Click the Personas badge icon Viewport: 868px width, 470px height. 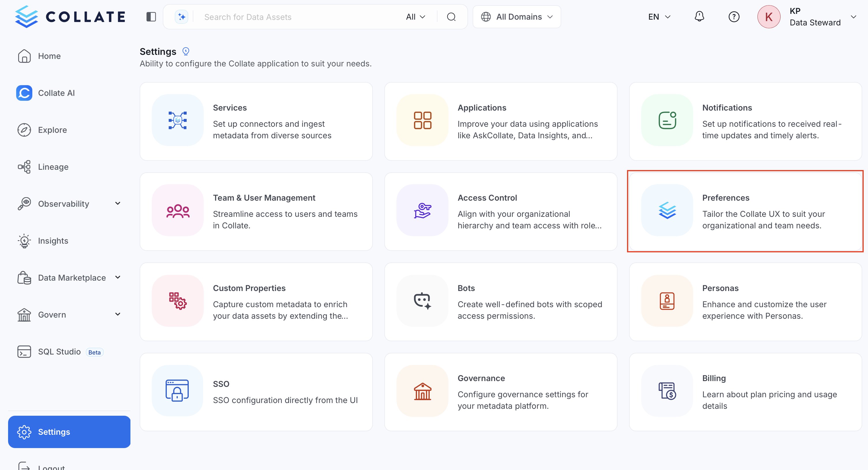(x=667, y=301)
